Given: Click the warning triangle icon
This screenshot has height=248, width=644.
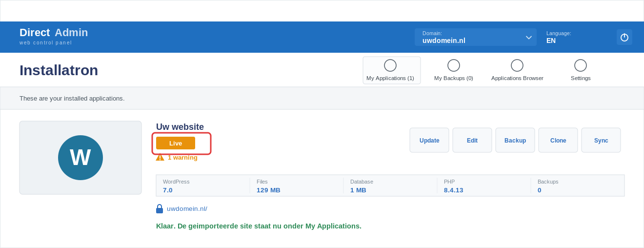Looking at the screenshot, I should pos(160,157).
